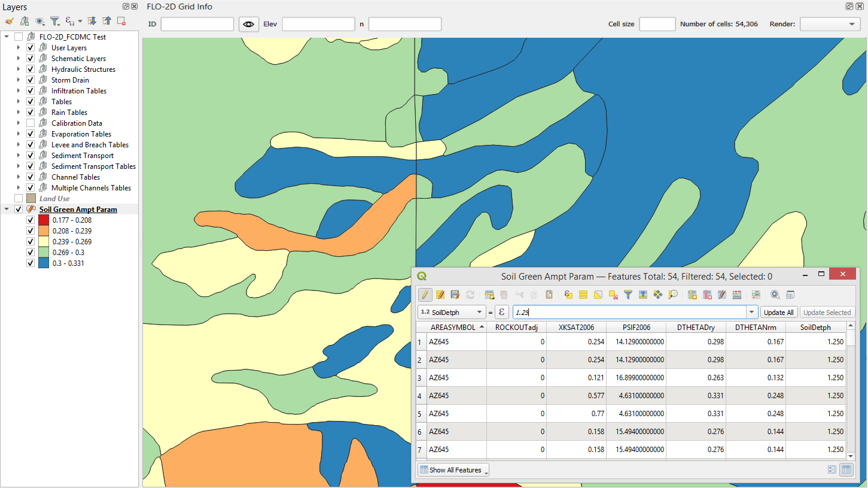The height and width of the screenshot is (488, 868).
Task: Open layer styling panel paintbrush icon
Action: tap(10, 21)
